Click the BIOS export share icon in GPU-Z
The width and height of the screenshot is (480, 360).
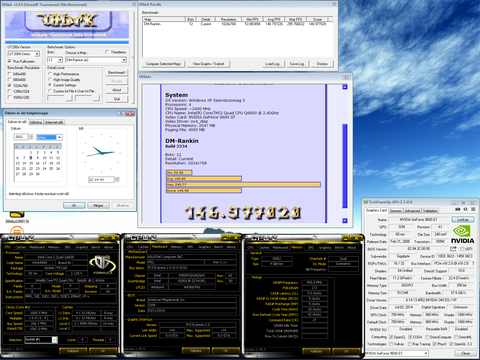coord(453,249)
